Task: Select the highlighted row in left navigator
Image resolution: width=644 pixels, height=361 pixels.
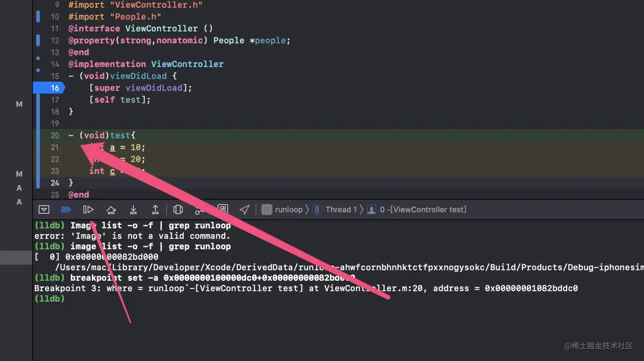Action: [16, 258]
